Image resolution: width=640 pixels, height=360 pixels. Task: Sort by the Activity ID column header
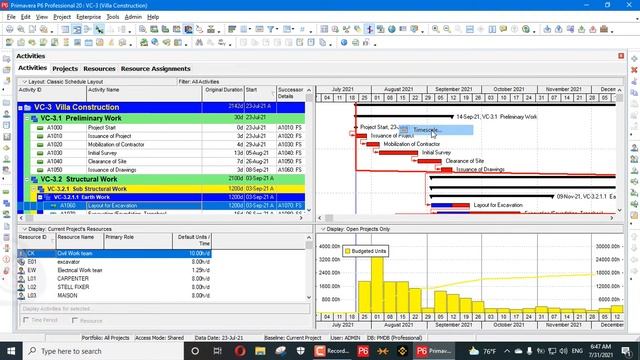click(x=52, y=93)
